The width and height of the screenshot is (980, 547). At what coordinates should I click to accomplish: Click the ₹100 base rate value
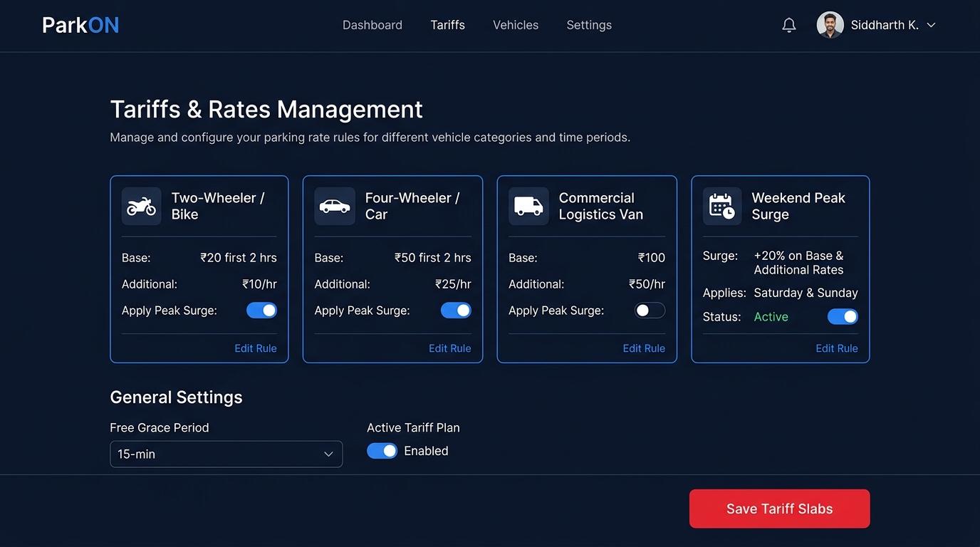(652, 258)
